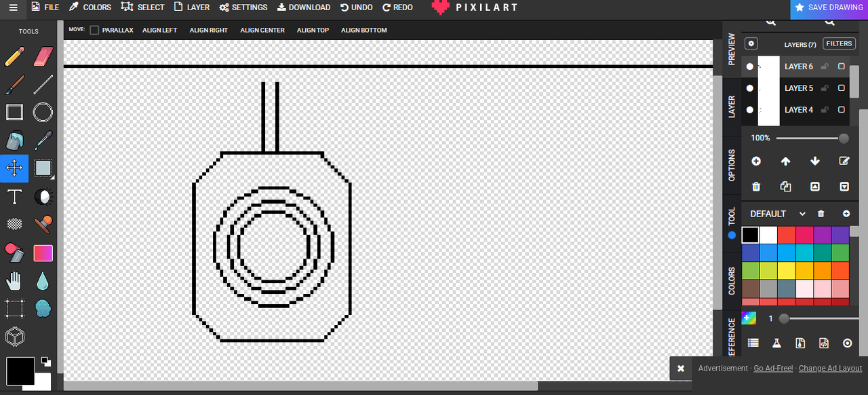Edit the selected layer
Viewport: 868px width, 395px height.
tap(844, 161)
